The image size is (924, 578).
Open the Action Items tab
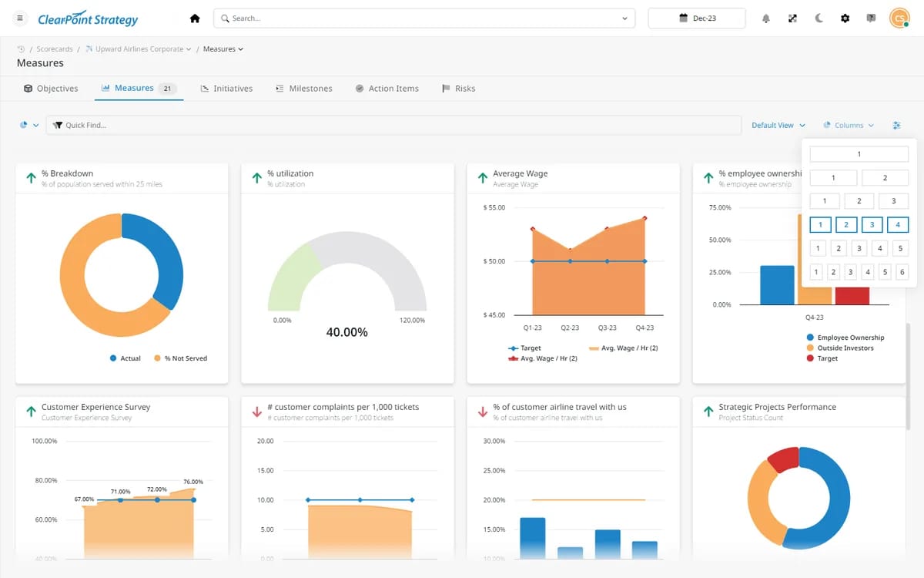coord(387,89)
